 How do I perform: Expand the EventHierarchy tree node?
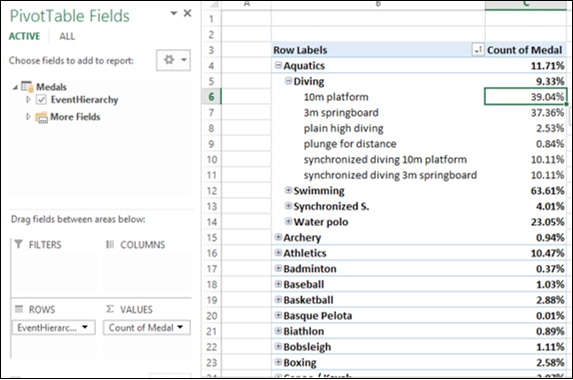28,99
